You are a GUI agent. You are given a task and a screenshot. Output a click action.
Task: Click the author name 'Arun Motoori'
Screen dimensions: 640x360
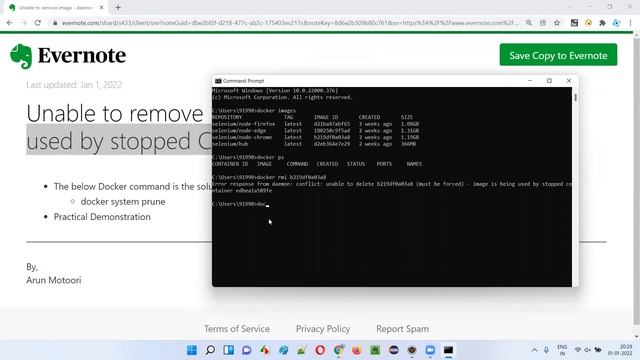(x=53, y=280)
